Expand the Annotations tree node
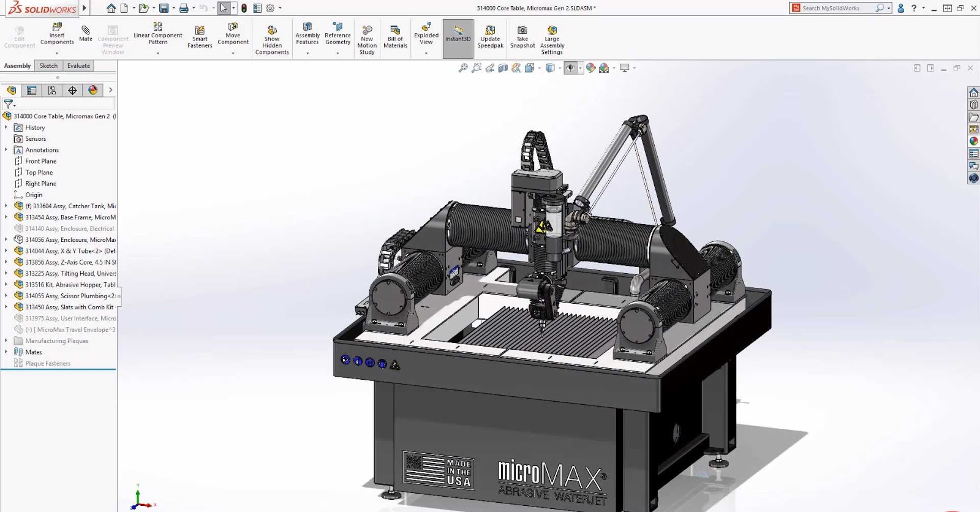The image size is (980, 512). tap(6, 149)
